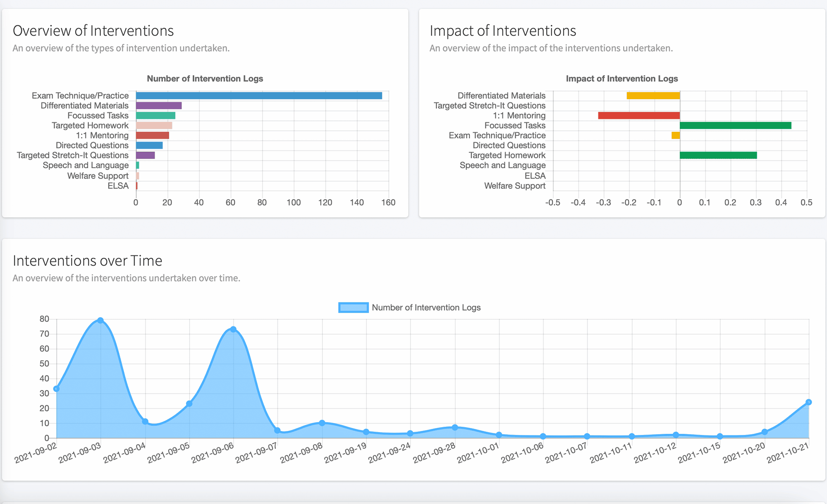Viewport: 827px width, 504px height.
Task: Click the small yellow Exam Technique/Practice impact bar
Action: 676,136
